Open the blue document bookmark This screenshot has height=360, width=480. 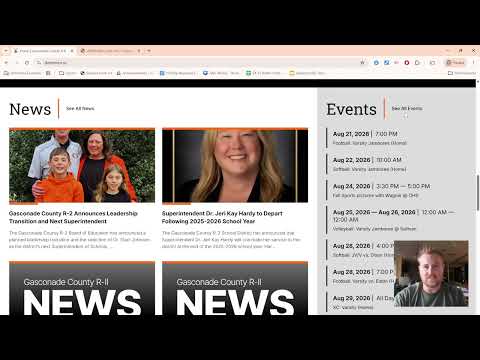(178, 73)
